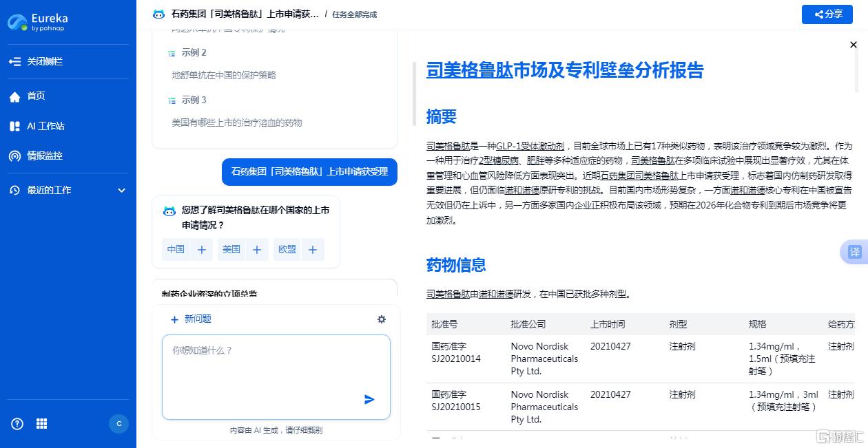Click the 译 translate floating button
Image resolution: width=868 pixels, height=448 pixels.
tap(854, 252)
